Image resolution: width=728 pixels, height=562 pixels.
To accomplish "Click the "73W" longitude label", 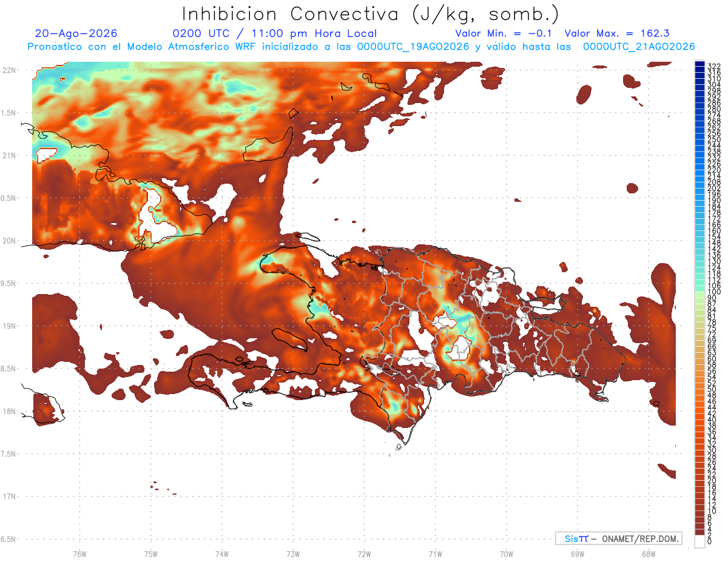I will [x=293, y=554].
